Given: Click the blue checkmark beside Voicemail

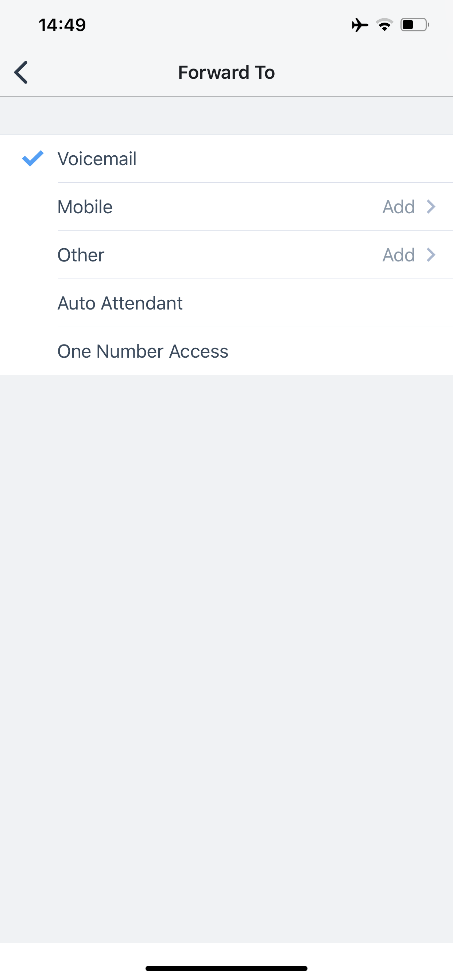Looking at the screenshot, I should tap(33, 159).
